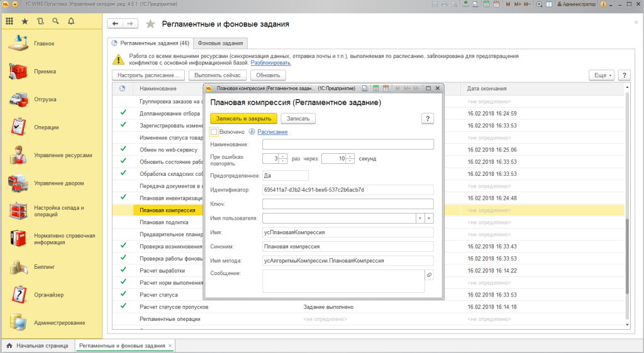Open the notifications bell icon
This screenshot has height=353, width=644.
[71, 21]
